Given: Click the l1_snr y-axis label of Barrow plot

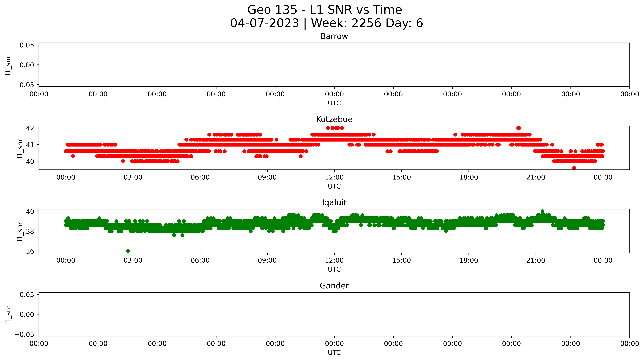Looking at the screenshot, I should pos(8,65).
